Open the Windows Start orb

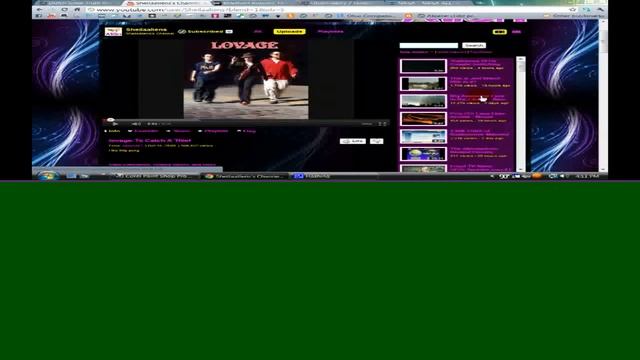click(x=47, y=176)
